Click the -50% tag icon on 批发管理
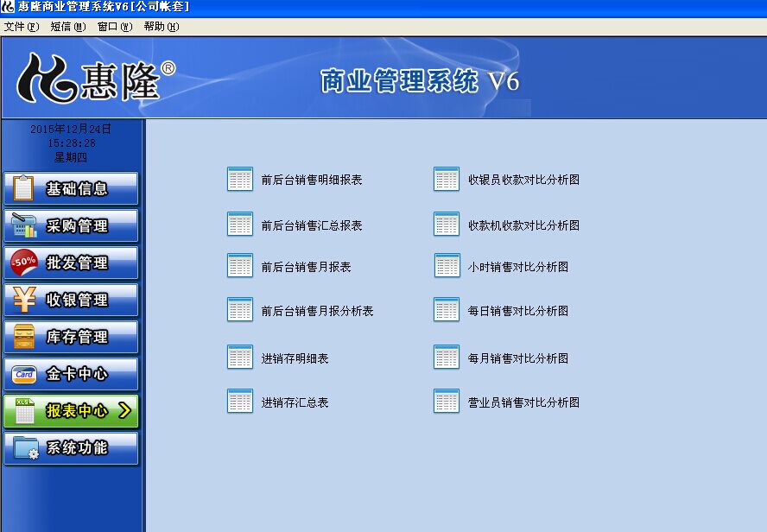 pyautogui.click(x=24, y=262)
